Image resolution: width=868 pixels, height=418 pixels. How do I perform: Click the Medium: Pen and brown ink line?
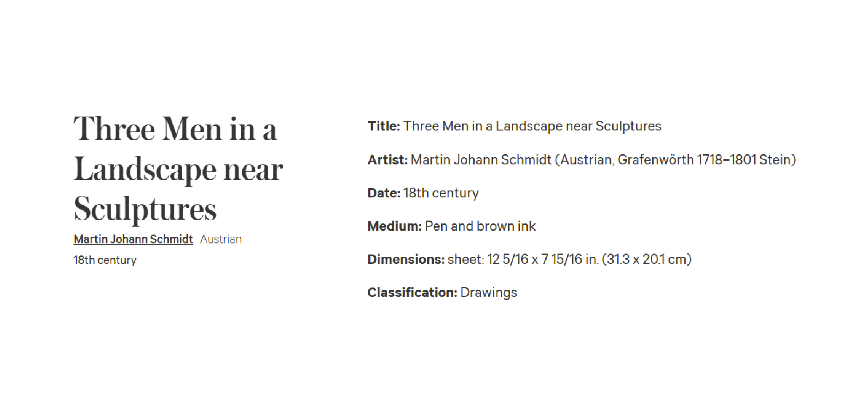(451, 226)
